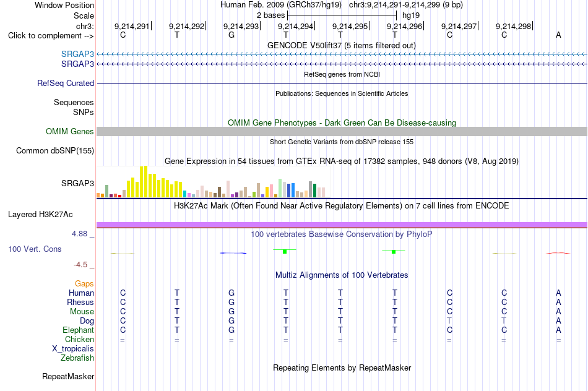The width and height of the screenshot is (588, 391).
Task: Click 'Repeating Elements by RepeatMasker' title
Action: (342, 368)
